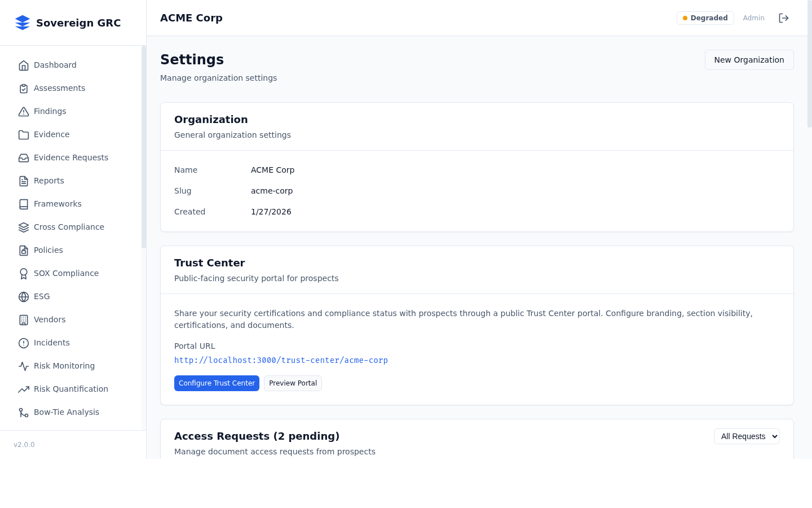Click the Findings warning triangle icon
The image size is (812, 508).
point(24,112)
